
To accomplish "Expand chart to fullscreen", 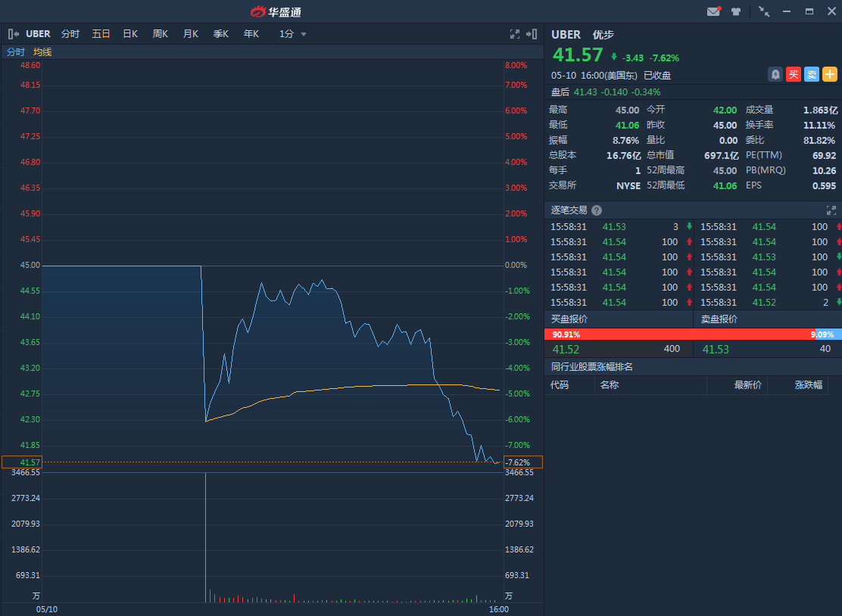I will pyautogui.click(x=515, y=34).
